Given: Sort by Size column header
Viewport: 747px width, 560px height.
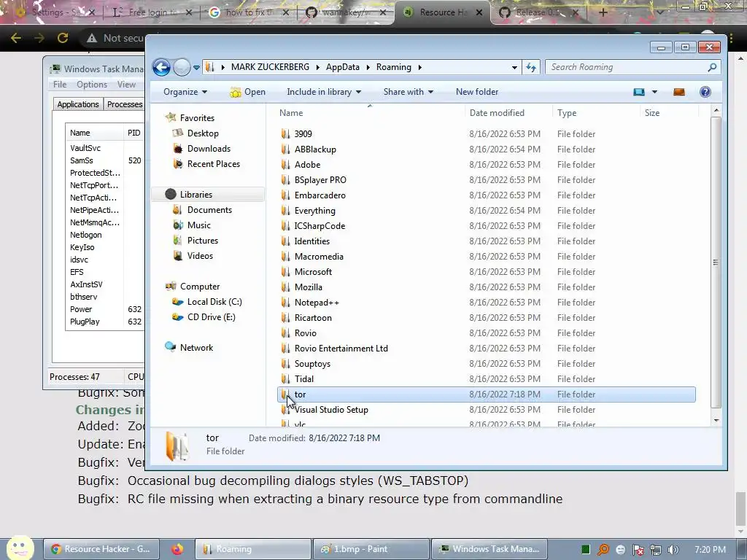Looking at the screenshot, I should click(x=652, y=113).
